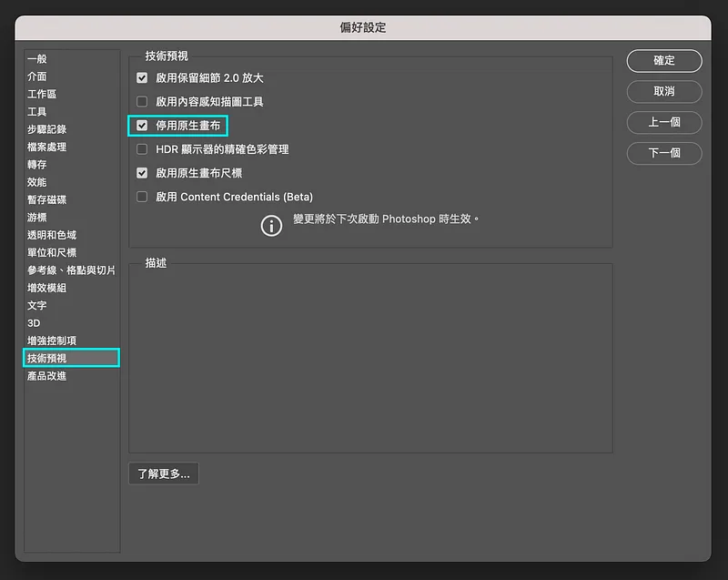Click the info icon beside restart notice

click(271, 226)
